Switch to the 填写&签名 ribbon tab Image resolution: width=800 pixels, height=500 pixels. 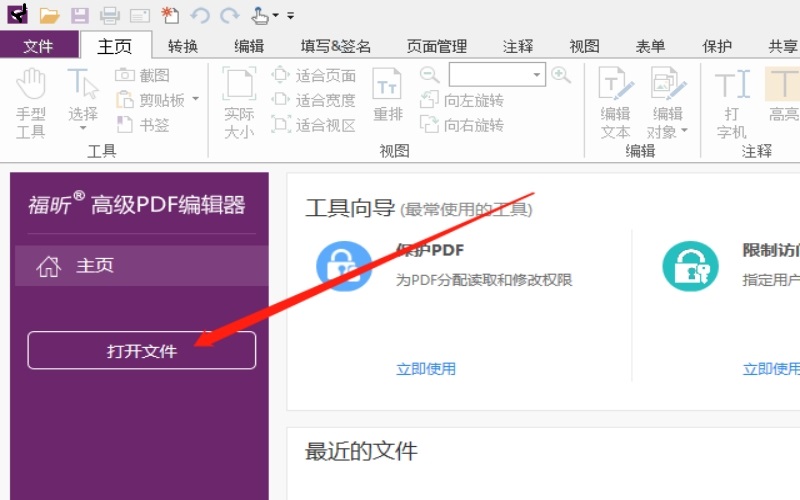pyautogui.click(x=336, y=46)
